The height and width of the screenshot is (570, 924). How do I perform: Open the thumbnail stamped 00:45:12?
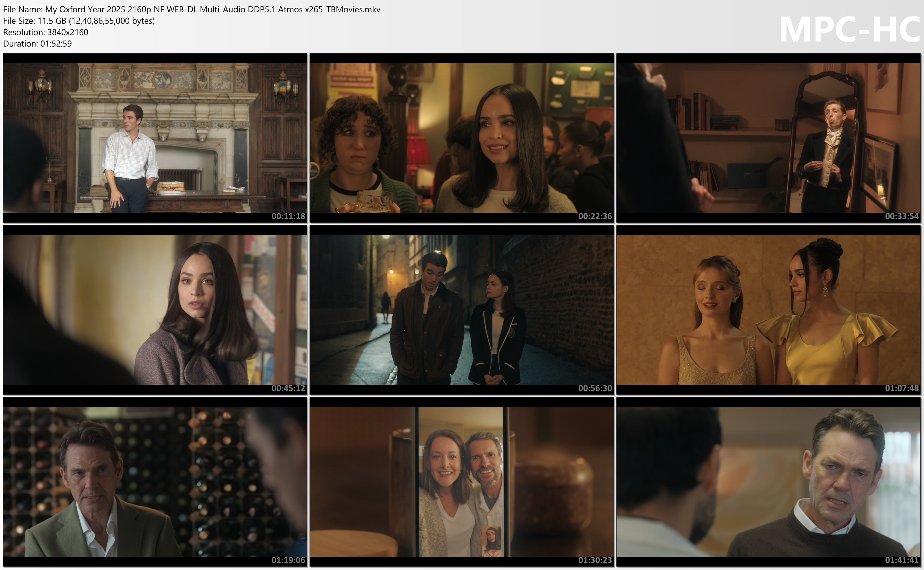pos(155,310)
